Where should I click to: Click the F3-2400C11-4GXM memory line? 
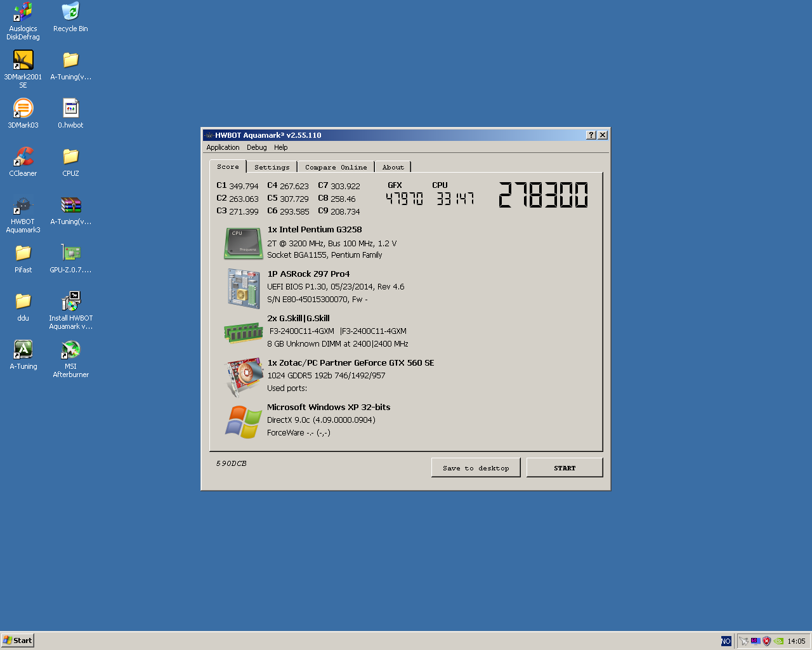click(338, 331)
